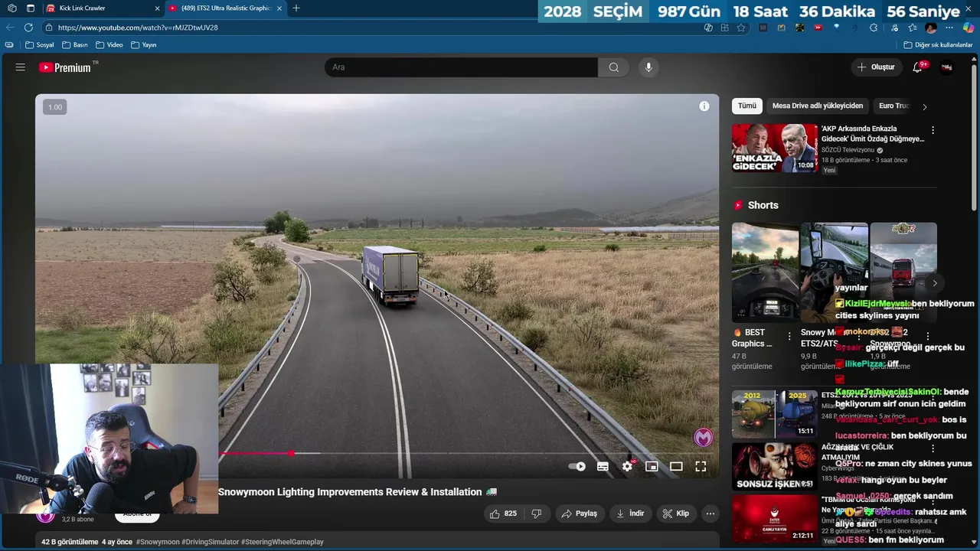
Task: Open options for BEST Graphics short
Action: [x=789, y=336]
